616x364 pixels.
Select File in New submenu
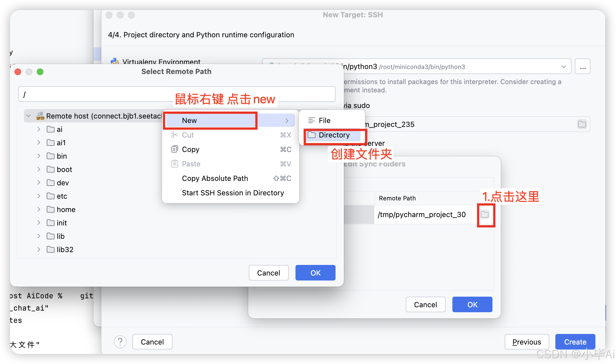tap(324, 120)
